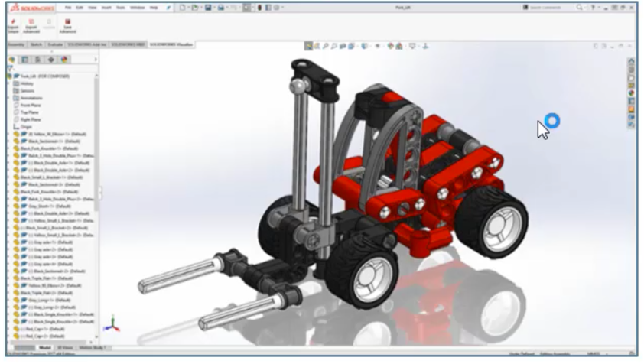644x364 pixels.
Task: Click the Zoom to Fit icon
Action: [307, 46]
